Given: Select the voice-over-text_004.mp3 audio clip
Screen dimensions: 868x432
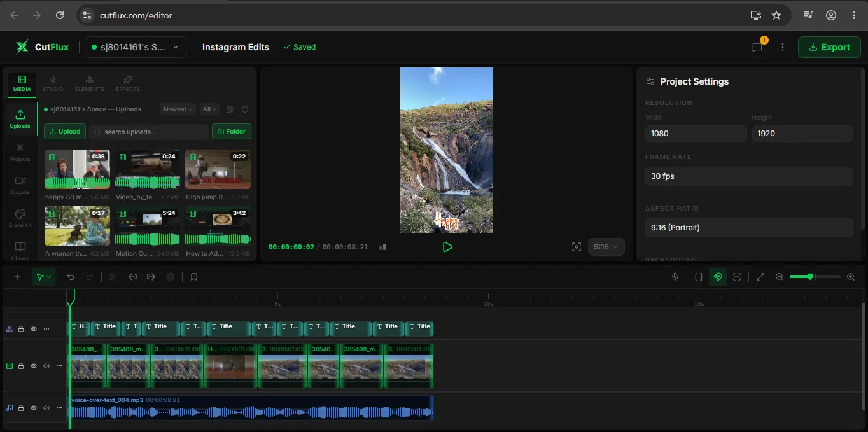Looking at the screenshot, I should [x=251, y=408].
